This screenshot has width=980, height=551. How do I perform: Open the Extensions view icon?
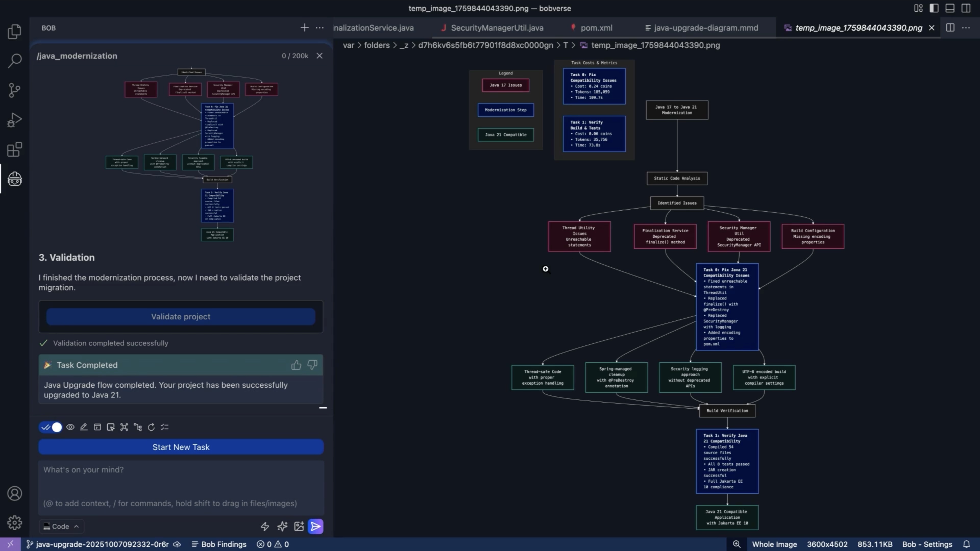coord(15,149)
